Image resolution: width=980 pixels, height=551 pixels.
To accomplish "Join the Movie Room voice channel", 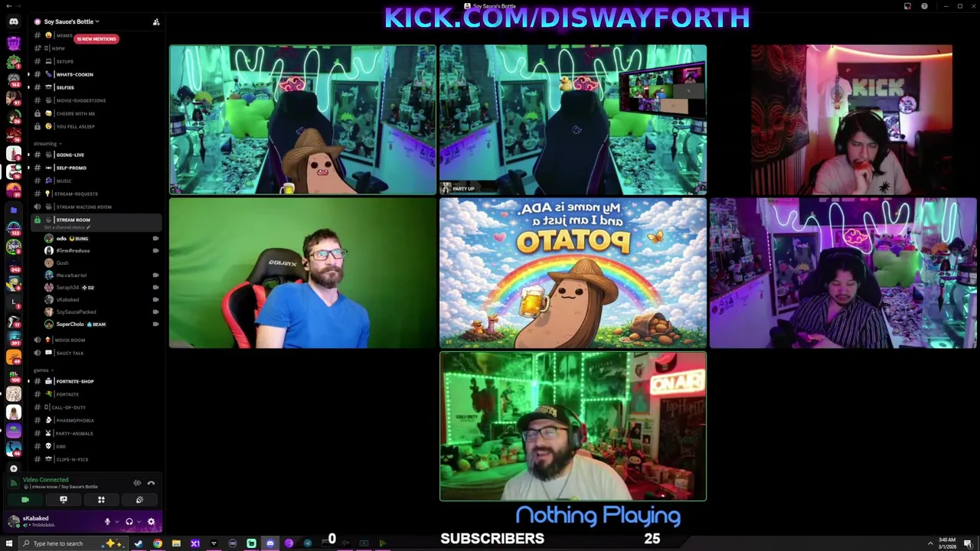I will click(96, 340).
